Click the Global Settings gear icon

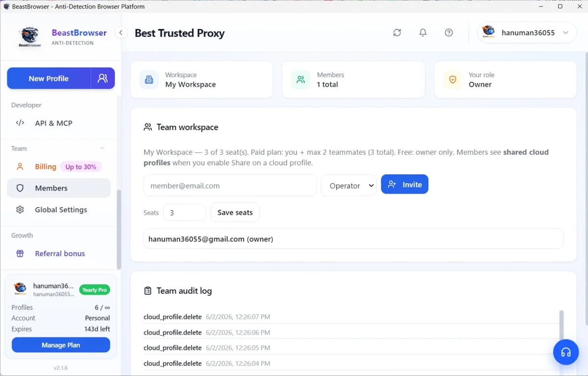pos(20,210)
